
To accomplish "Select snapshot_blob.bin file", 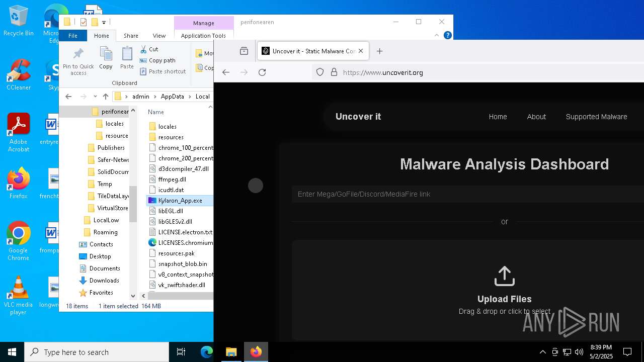I will 183,263.
